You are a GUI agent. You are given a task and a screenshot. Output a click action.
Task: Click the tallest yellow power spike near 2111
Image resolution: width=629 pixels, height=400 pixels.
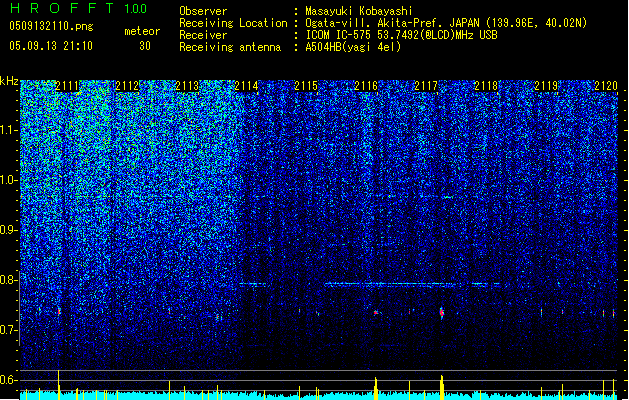click(59, 384)
